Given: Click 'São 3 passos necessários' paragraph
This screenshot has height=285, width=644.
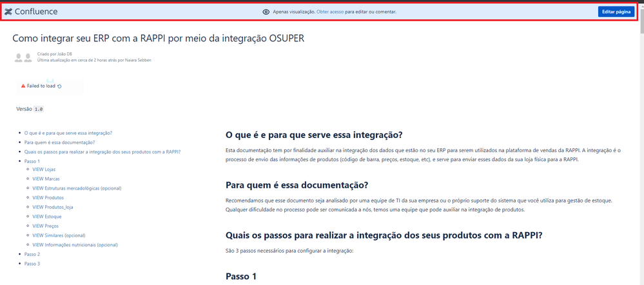Looking at the screenshot, I should coord(289,251).
